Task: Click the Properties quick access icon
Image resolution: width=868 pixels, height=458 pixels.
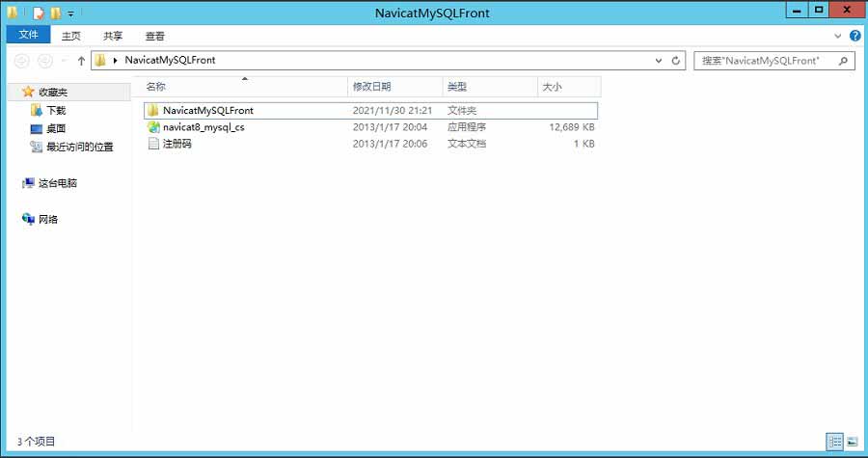Action: click(39, 13)
